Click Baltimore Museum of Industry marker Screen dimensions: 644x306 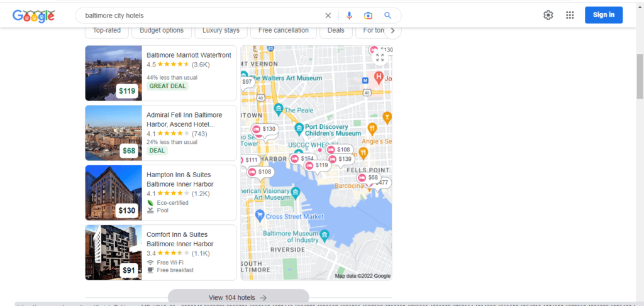point(325,234)
